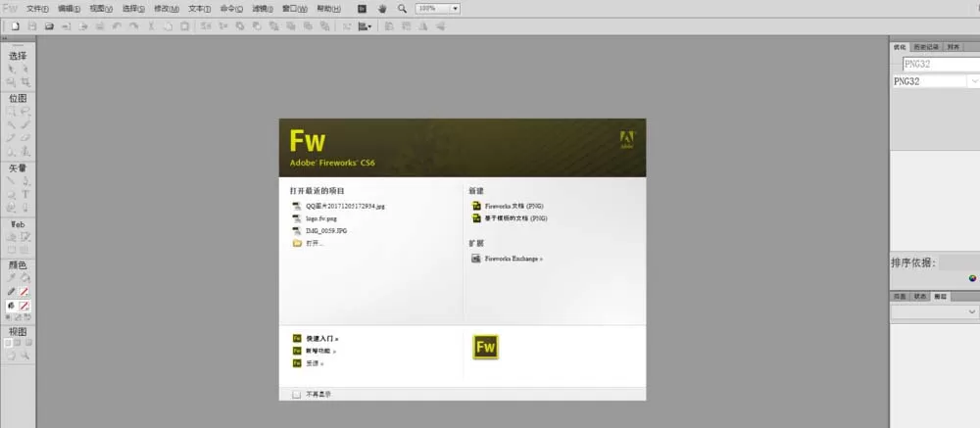The width and height of the screenshot is (980, 428).
Task: Open the 帮助 menu
Action: coord(328,9)
